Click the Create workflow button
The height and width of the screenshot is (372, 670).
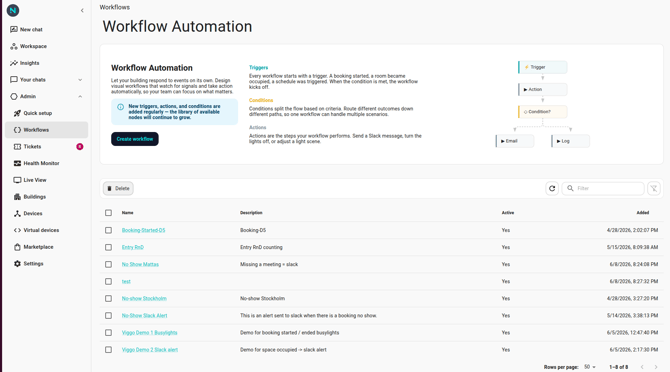coord(135,139)
